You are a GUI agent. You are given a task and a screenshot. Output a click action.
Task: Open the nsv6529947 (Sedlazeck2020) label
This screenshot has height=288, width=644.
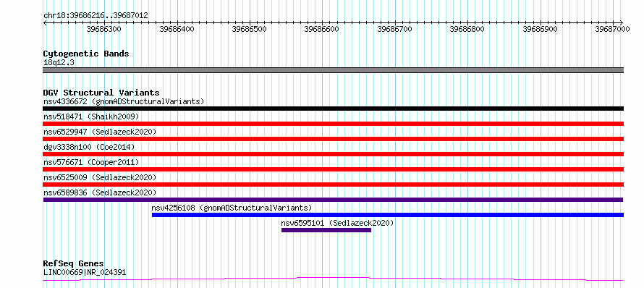pos(100,132)
